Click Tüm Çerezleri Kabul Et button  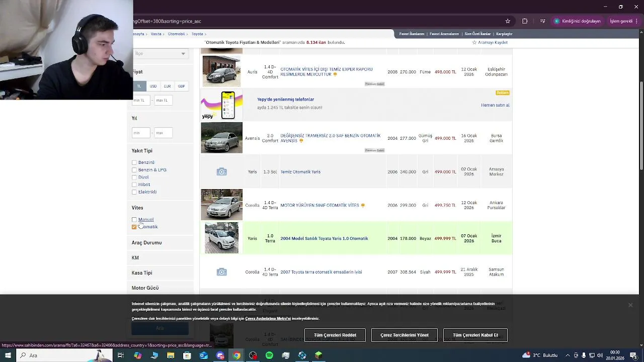point(475,335)
